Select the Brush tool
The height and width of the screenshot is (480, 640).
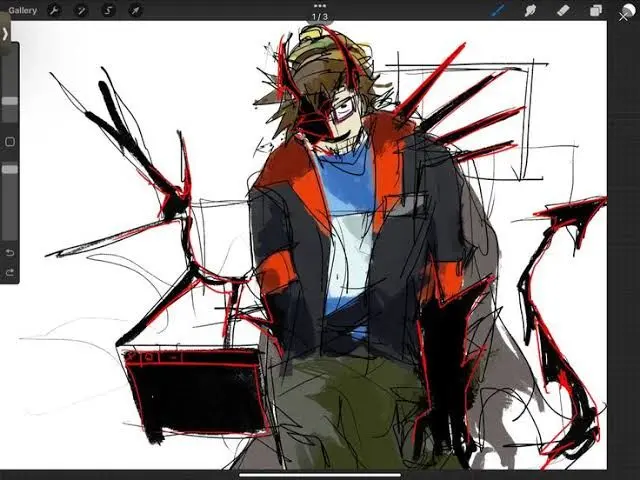coord(498,10)
